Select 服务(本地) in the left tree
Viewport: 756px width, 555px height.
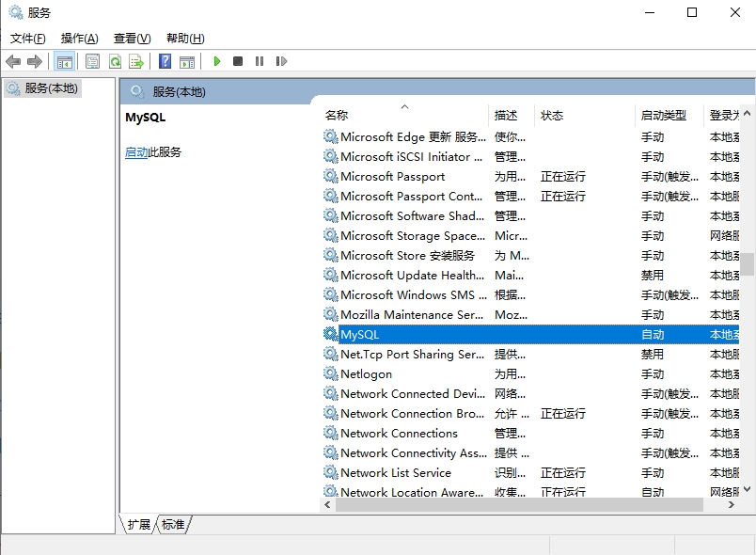[51, 87]
